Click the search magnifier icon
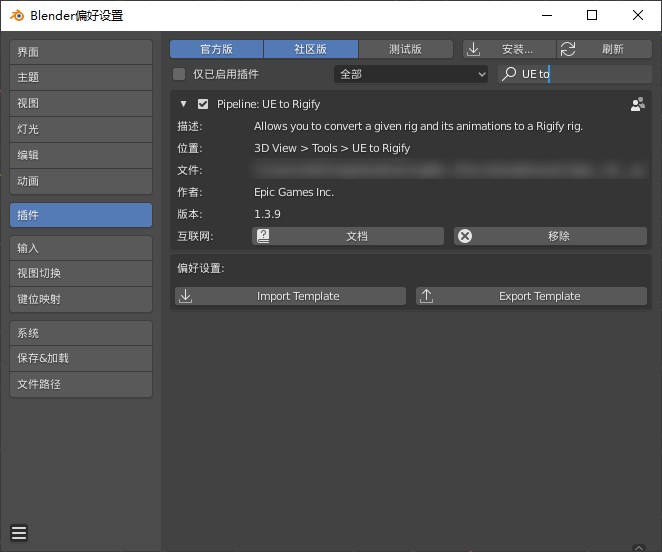This screenshot has width=662, height=552. pos(509,74)
